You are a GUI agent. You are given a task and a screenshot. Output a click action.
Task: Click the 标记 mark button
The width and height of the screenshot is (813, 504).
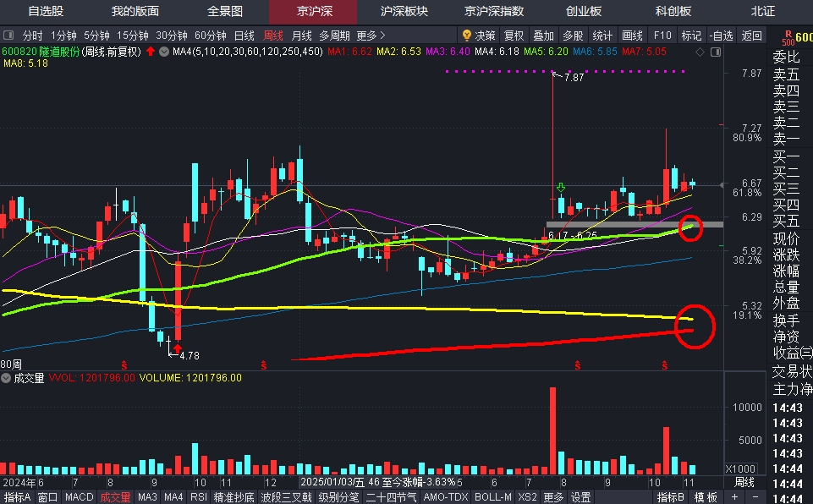click(x=691, y=36)
